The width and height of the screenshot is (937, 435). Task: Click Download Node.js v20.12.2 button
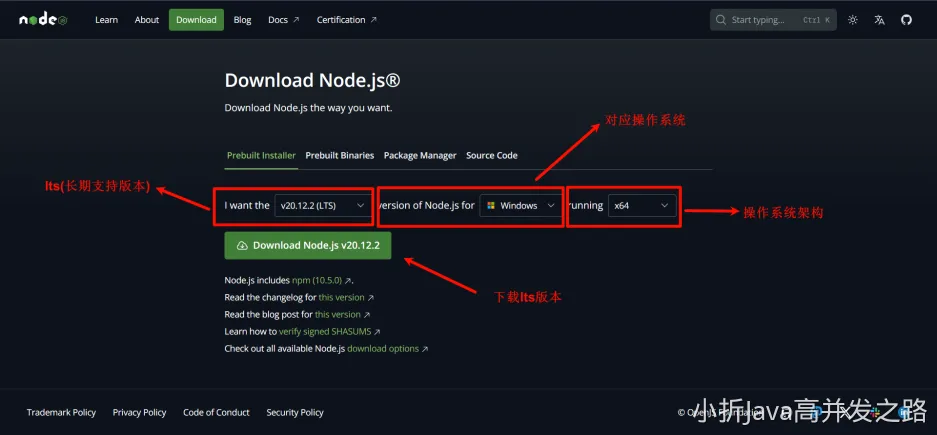click(x=308, y=245)
